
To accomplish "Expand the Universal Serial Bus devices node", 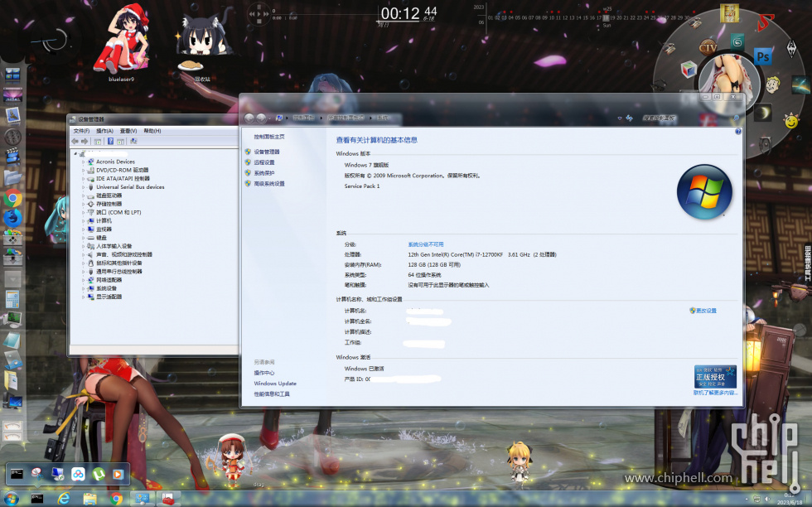I will [83, 187].
